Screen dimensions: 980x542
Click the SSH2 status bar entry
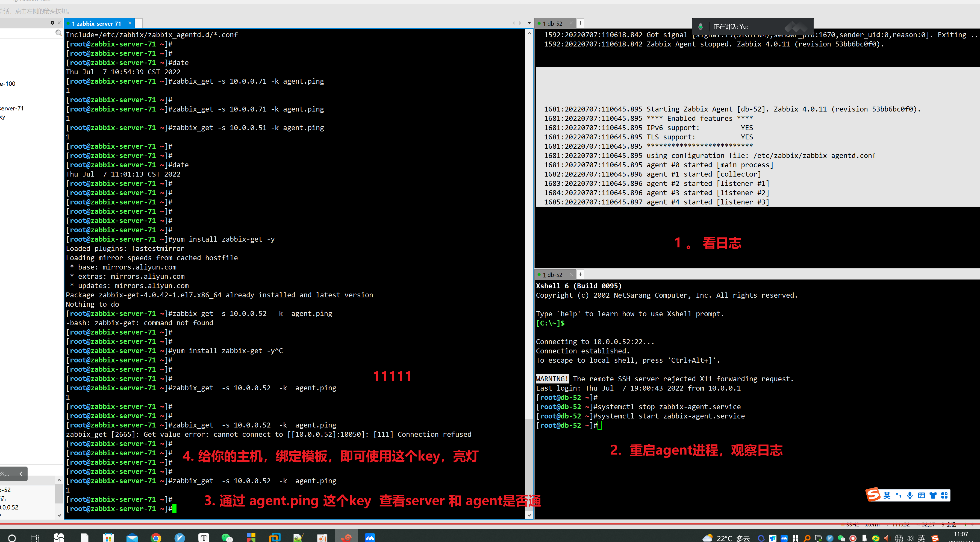(x=853, y=525)
